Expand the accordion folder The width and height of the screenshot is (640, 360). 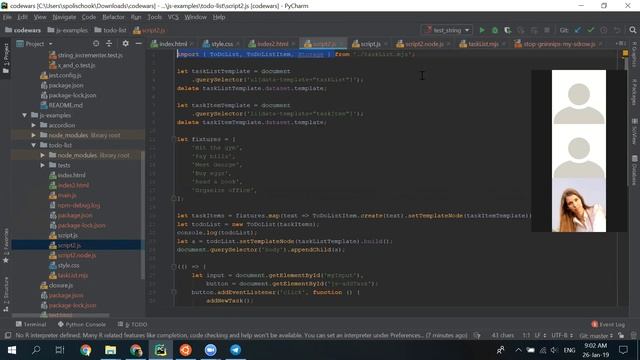[34, 125]
